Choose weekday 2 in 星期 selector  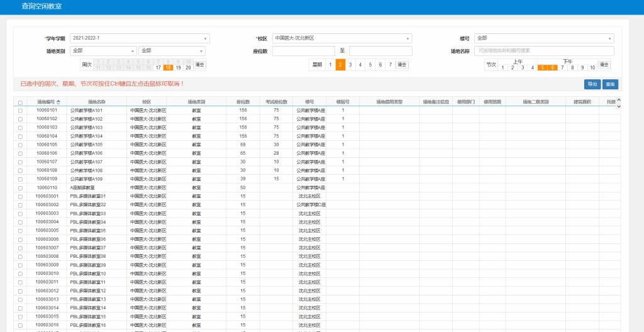[340, 65]
